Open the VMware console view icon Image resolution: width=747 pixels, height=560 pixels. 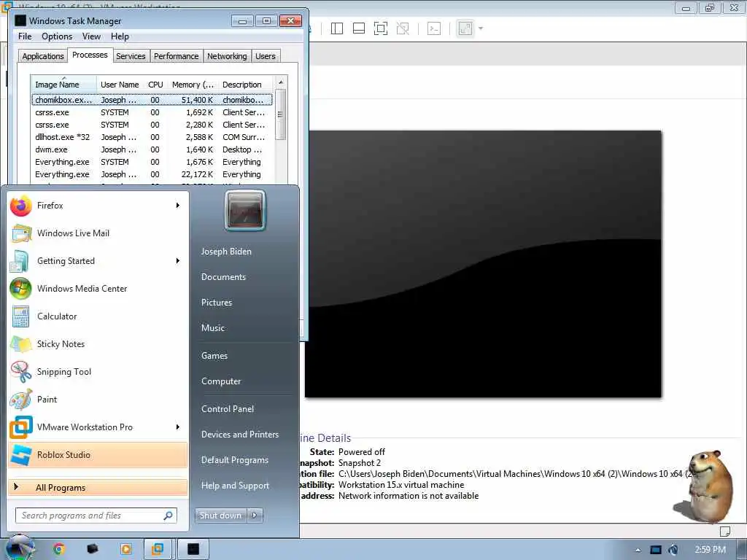[433, 28]
